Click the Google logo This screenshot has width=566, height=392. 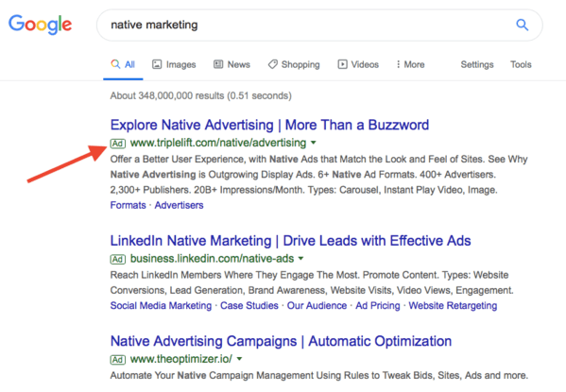pyautogui.click(x=40, y=25)
